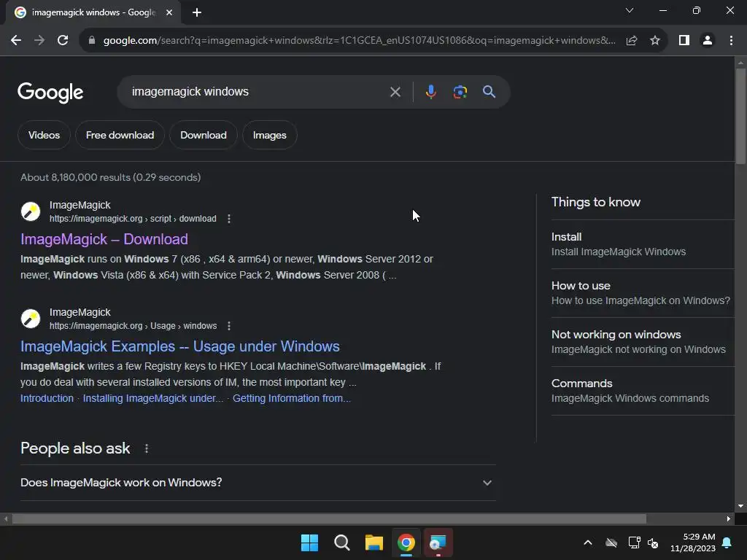Go to Google homepage logo
The width and height of the screenshot is (747, 560).
coord(50,93)
